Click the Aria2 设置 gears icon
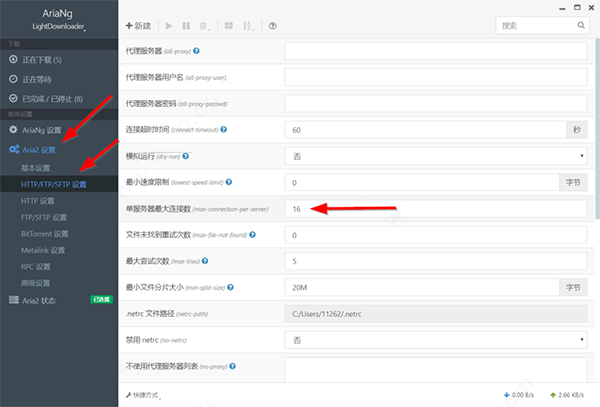Viewport: 600px width, 407px height. [14, 149]
